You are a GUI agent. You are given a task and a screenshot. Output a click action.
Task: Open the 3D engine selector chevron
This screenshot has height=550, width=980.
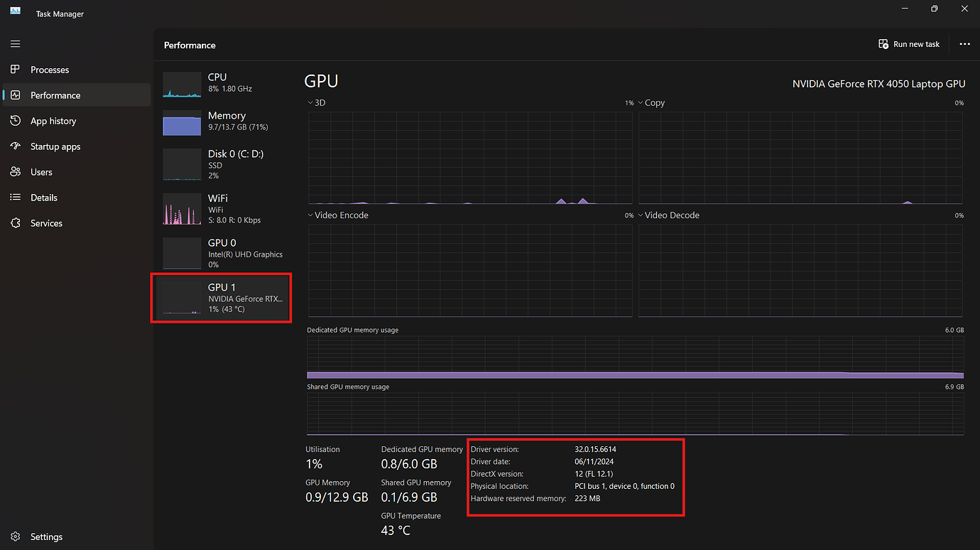[310, 102]
